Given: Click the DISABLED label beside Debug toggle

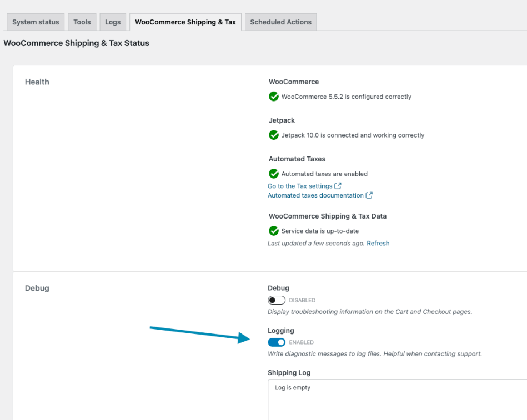Looking at the screenshot, I should 302,300.
